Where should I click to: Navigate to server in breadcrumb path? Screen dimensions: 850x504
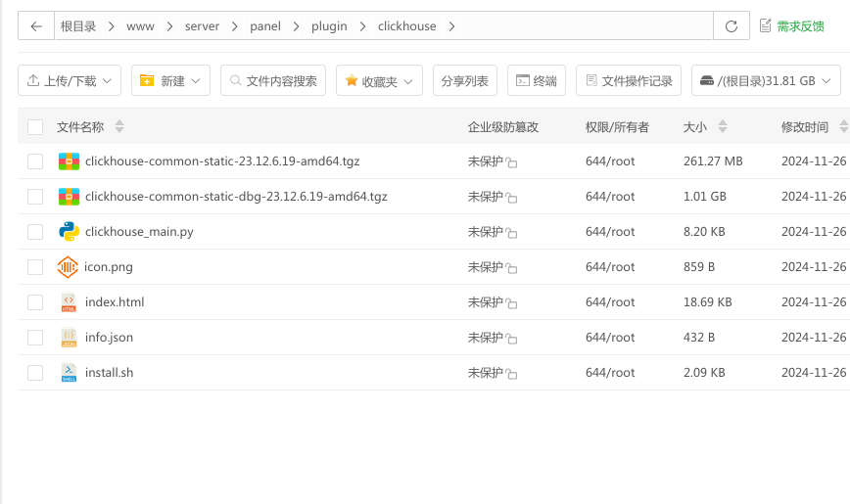pos(202,26)
